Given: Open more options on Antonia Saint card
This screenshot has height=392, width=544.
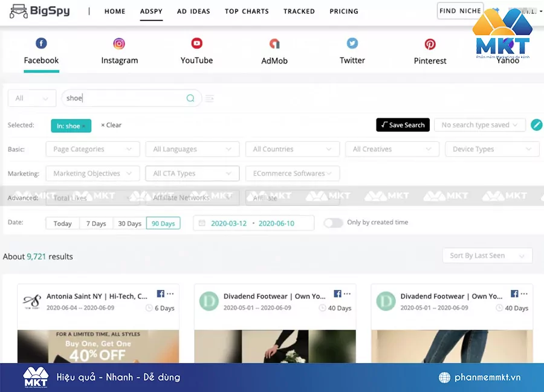Looking at the screenshot, I should point(170,294).
